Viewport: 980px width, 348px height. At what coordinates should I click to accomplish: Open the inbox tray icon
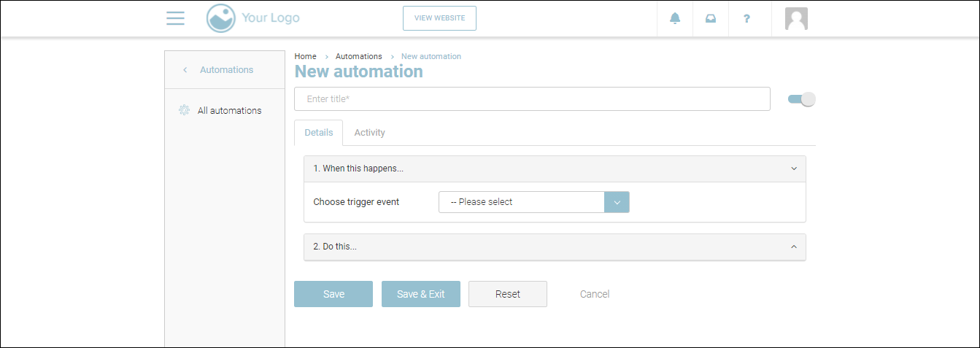coord(710,18)
